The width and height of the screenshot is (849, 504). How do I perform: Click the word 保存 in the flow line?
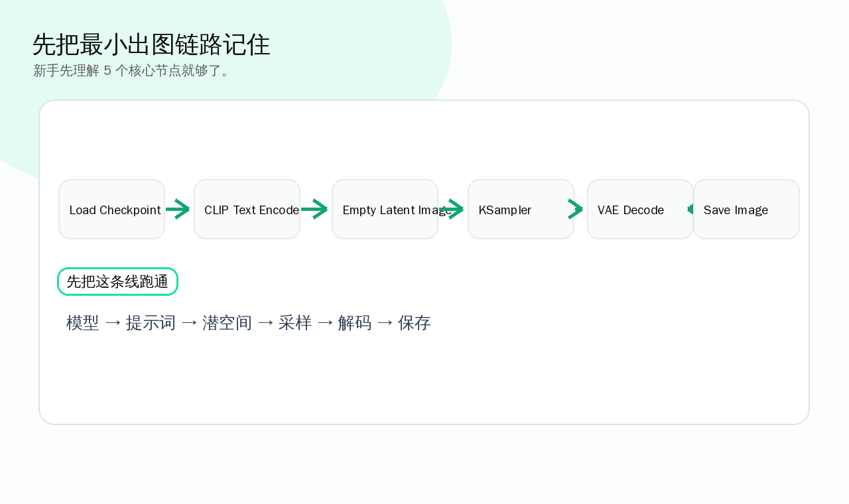tap(415, 323)
